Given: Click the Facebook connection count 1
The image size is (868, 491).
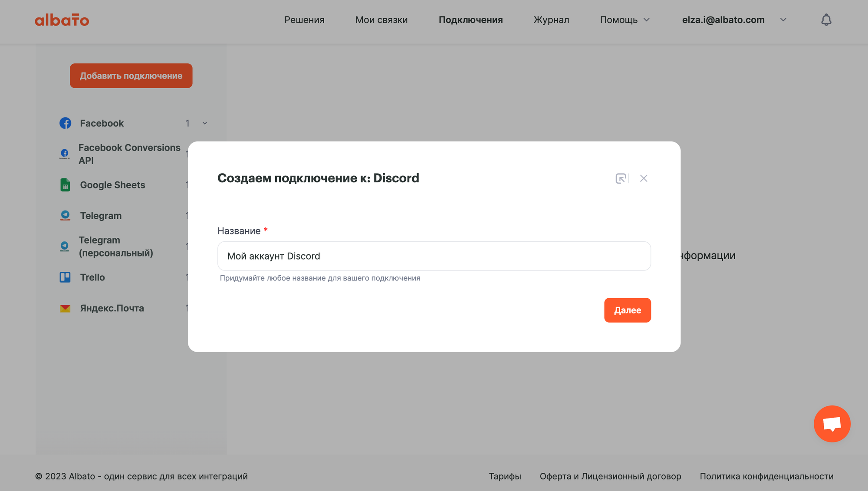Looking at the screenshot, I should pyautogui.click(x=187, y=123).
